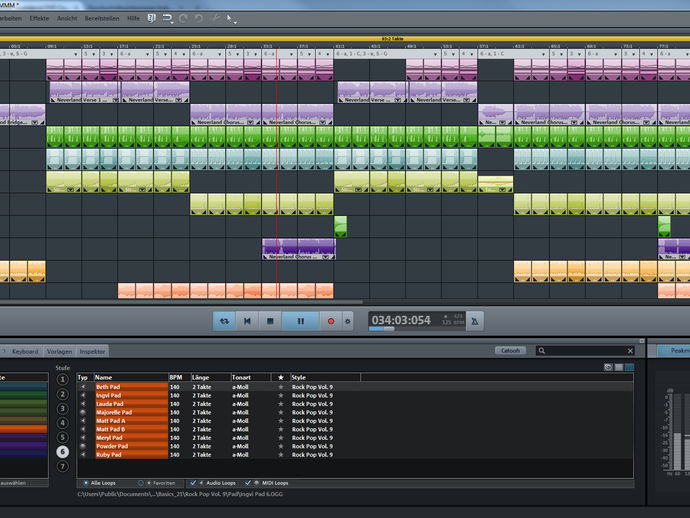690x518 pixels.
Task: Mark Ruby Pad as favorite star
Action: pyautogui.click(x=281, y=454)
